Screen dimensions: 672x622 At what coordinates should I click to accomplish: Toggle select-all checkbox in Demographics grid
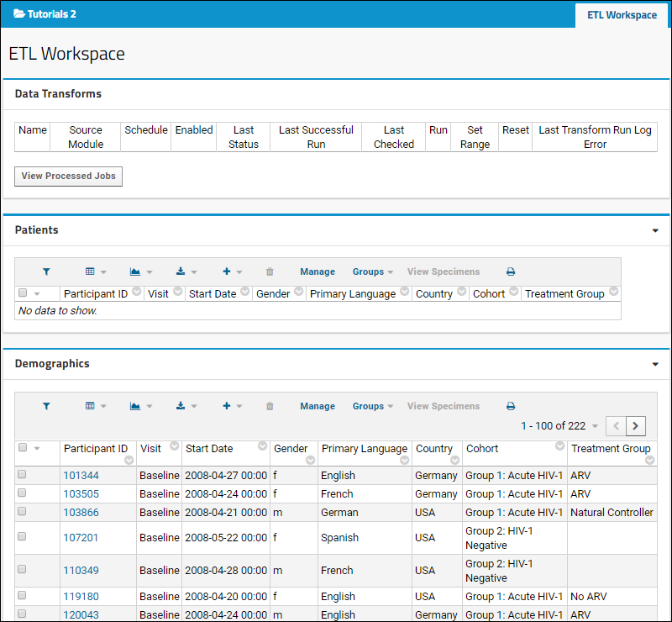[23, 447]
